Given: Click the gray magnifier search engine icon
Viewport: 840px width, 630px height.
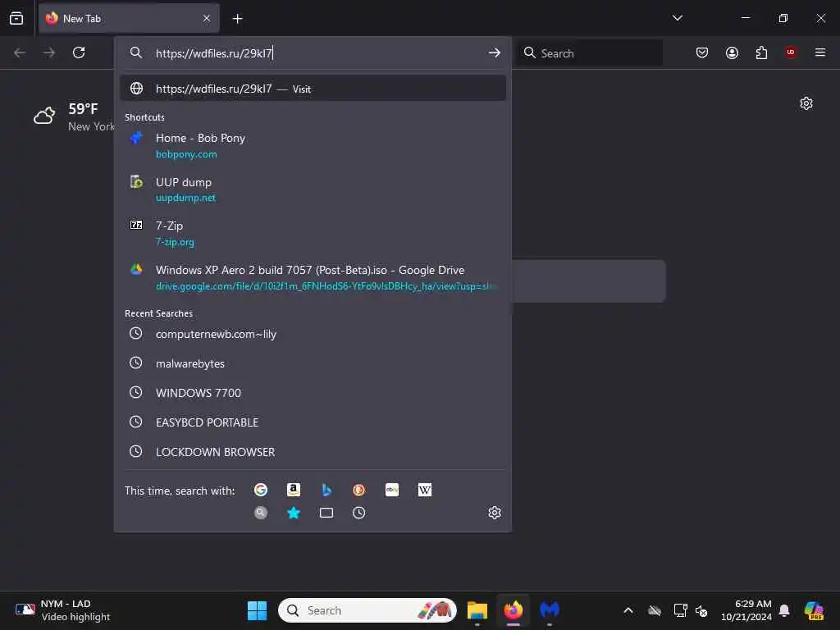Looking at the screenshot, I should [261, 513].
